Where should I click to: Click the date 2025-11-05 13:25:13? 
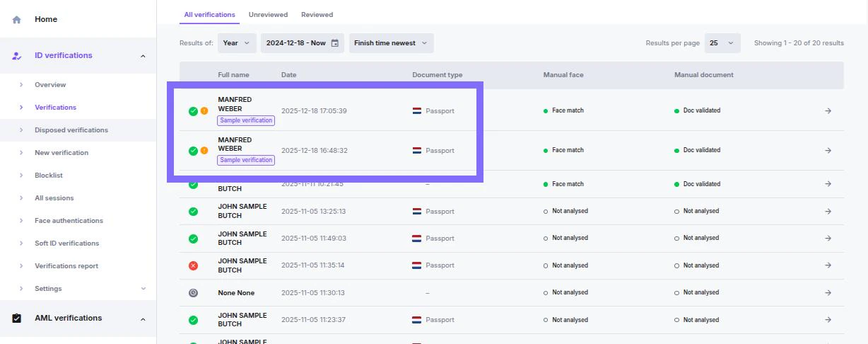313,212
